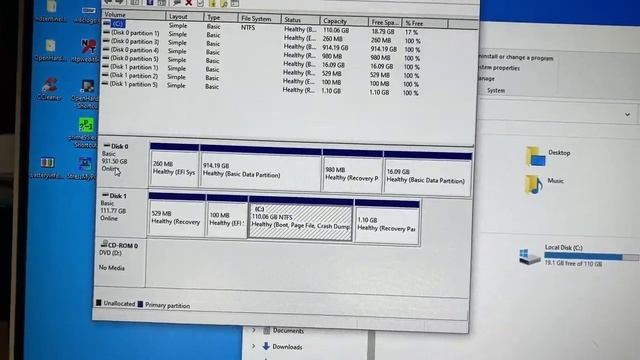Select the 914.19 GB Basic Data Partition block
This screenshot has height=360, width=640.
click(260, 168)
